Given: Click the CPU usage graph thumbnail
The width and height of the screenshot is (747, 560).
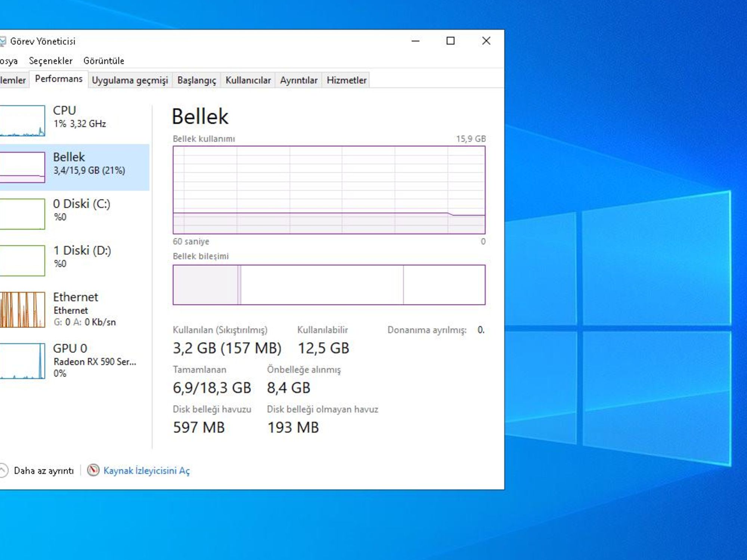Looking at the screenshot, I should pyautogui.click(x=22, y=121).
